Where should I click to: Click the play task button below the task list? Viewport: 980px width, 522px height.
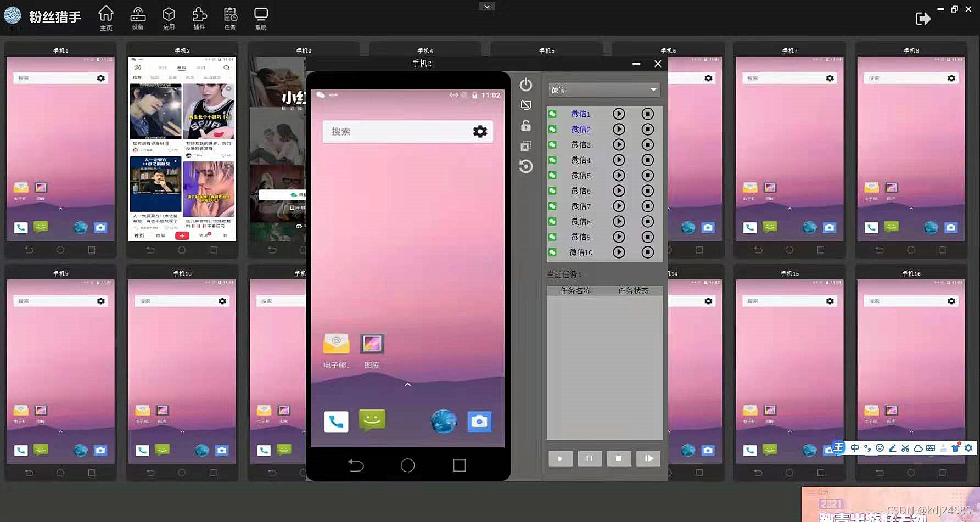[x=560, y=458]
